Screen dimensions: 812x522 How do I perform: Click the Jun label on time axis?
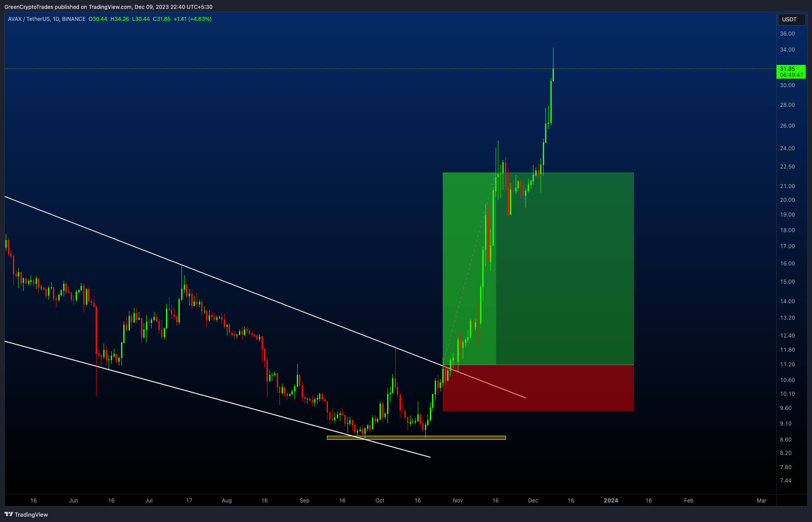73,501
